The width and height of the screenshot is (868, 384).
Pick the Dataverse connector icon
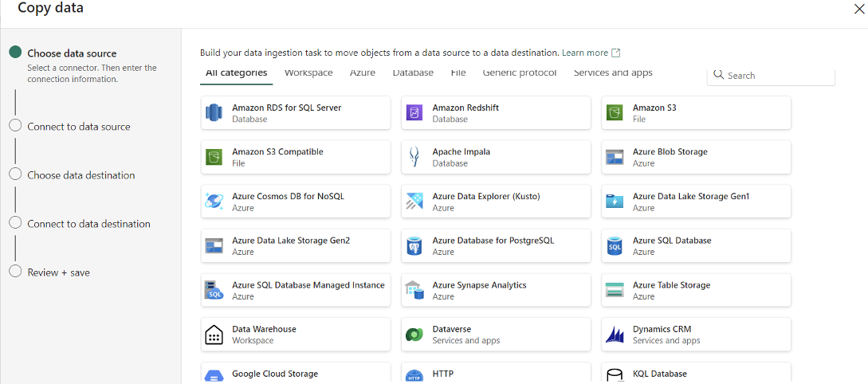pyautogui.click(x=414, y=335)
